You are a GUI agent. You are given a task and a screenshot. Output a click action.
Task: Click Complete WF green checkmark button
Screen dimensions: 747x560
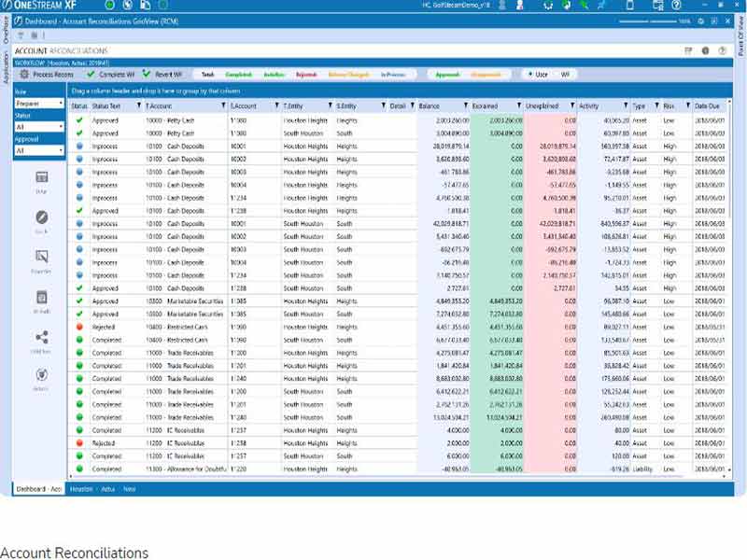(x=107, y=74)
